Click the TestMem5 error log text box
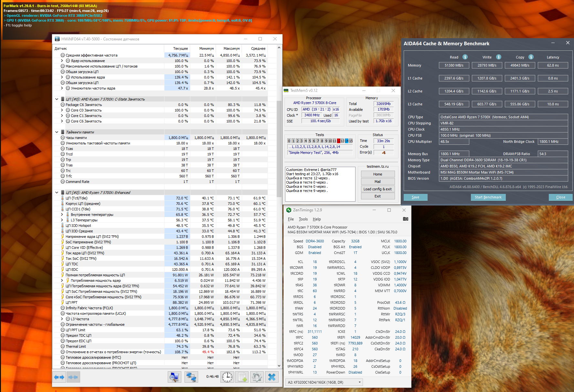This screenshot has width=574, height=392. tap(320, 184)
